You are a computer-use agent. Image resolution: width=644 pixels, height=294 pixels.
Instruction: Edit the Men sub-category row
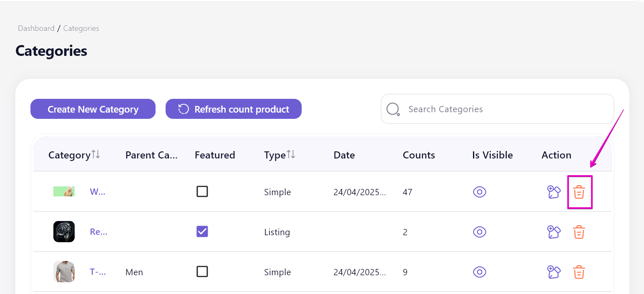click(553, 272)
